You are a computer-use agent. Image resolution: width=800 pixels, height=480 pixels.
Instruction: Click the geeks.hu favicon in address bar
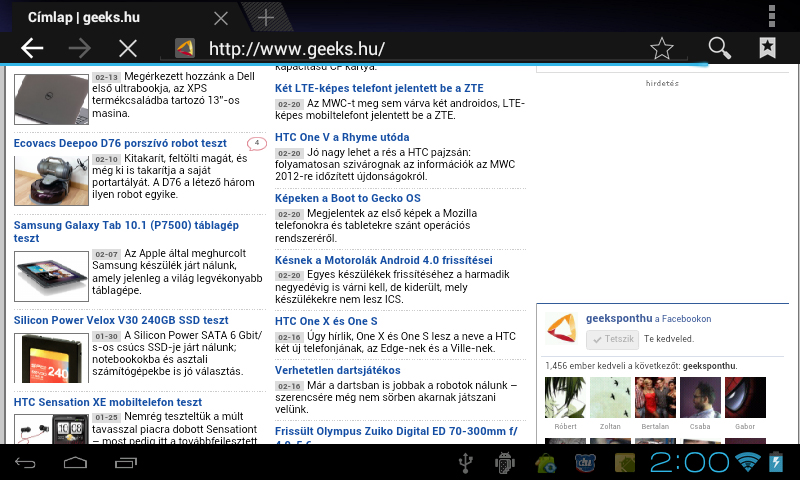tap(185, 48)
